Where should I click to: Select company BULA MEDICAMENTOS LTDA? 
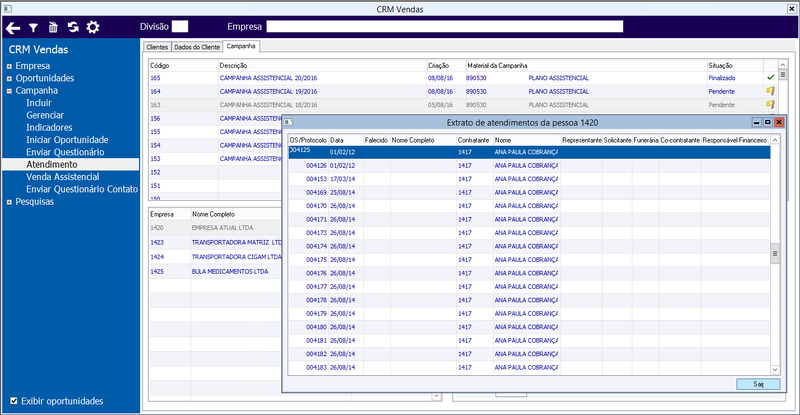pos(230,272)
